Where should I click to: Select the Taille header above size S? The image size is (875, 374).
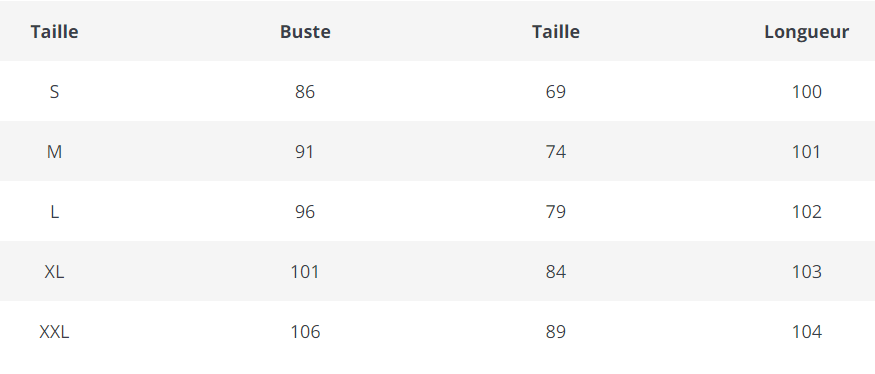coord(54,32)
